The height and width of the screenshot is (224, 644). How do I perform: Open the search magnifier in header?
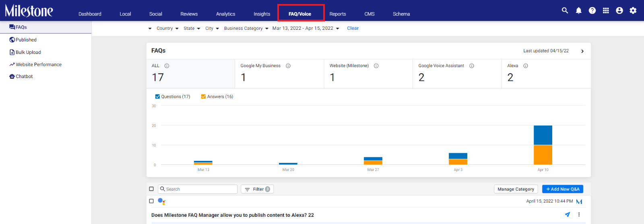(565, 10)
